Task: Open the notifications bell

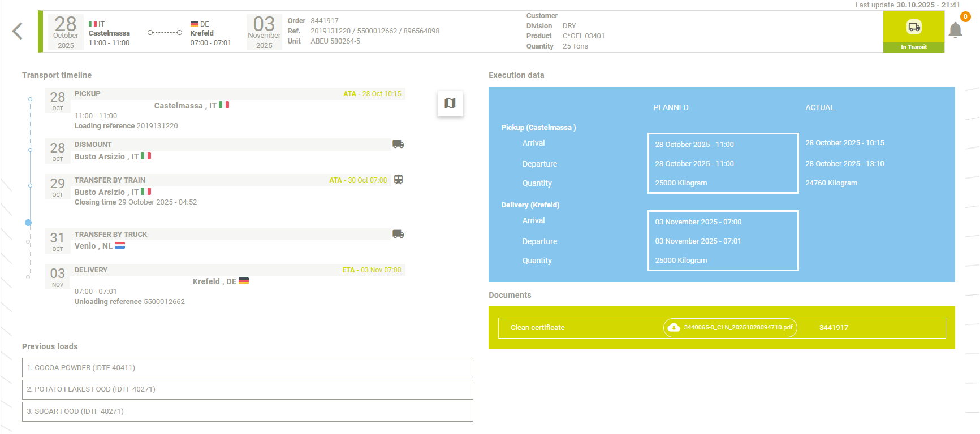Action: click(x=955, y=30)
